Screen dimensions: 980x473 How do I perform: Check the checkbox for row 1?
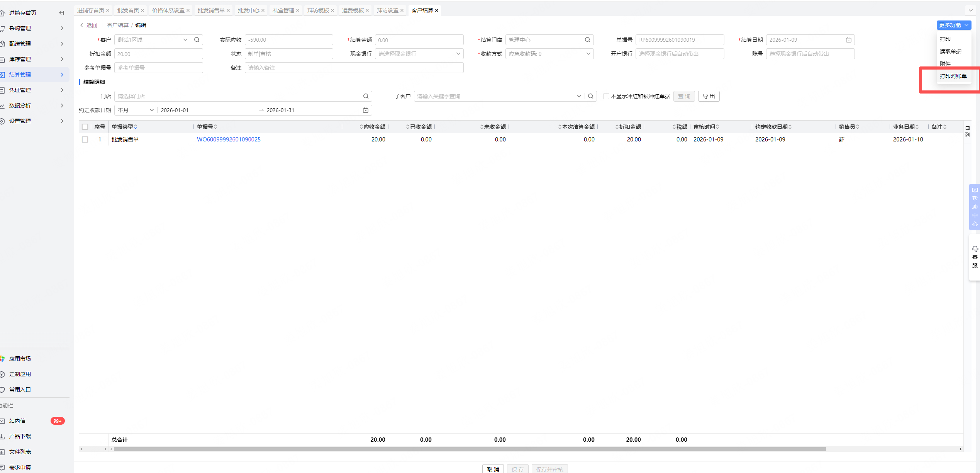pyautogui.click(x=85, y=140)
